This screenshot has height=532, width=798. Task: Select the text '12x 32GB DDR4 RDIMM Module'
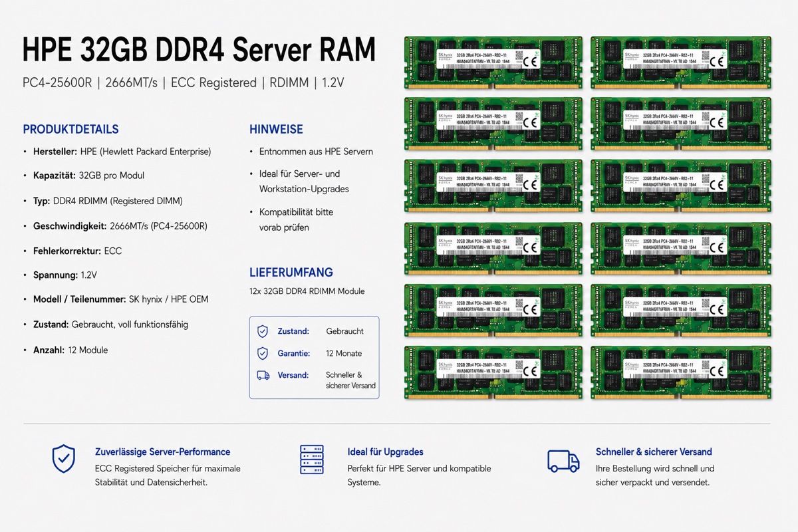307,291
